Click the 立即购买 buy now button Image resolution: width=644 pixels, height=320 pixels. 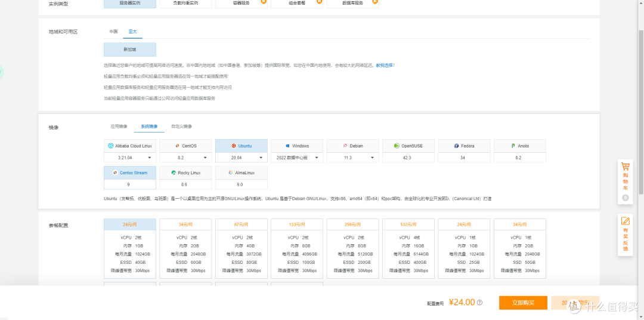[524, 303]
